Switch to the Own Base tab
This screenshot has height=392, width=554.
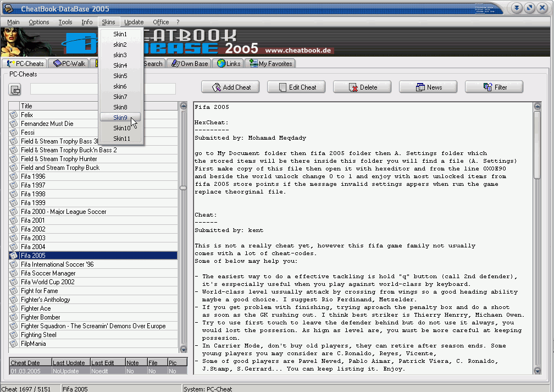[x=190, y=64]
